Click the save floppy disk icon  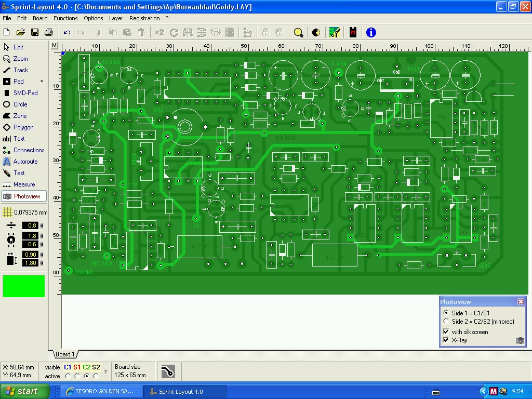point(35,32)
